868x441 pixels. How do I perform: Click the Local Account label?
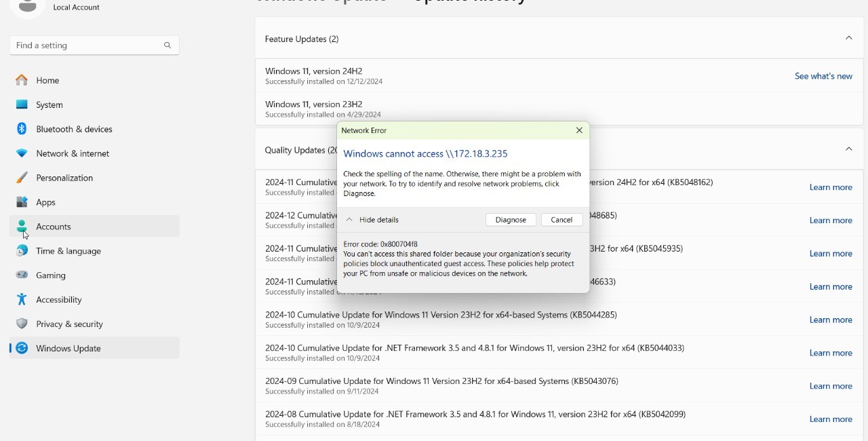click(77, 7)
